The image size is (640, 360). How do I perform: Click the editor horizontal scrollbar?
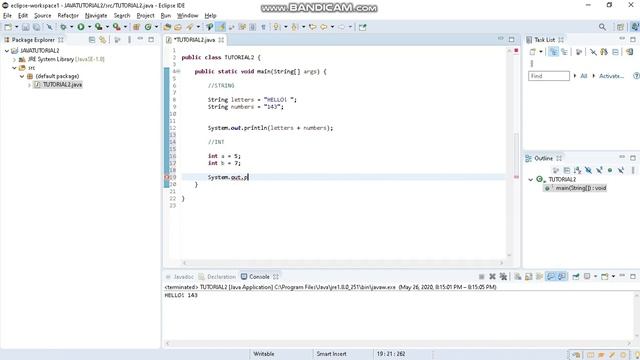pyautogui.click(x=343, y=263)
